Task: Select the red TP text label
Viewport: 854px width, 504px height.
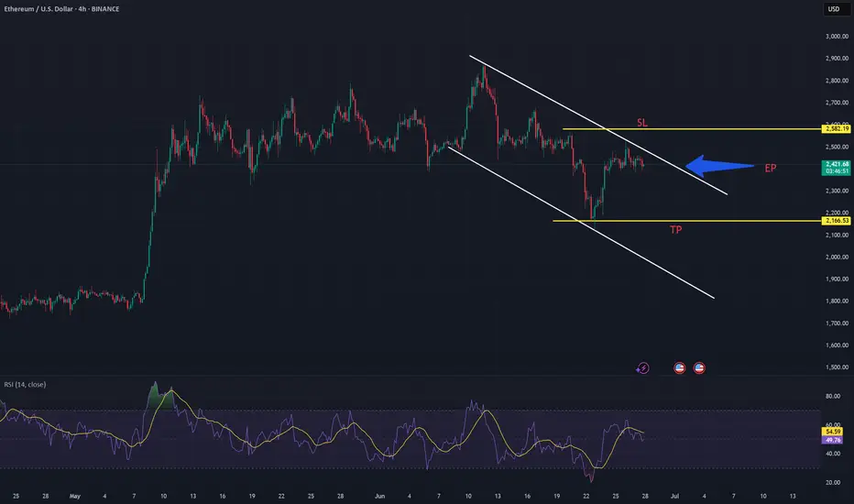Action: pos(676,230)
